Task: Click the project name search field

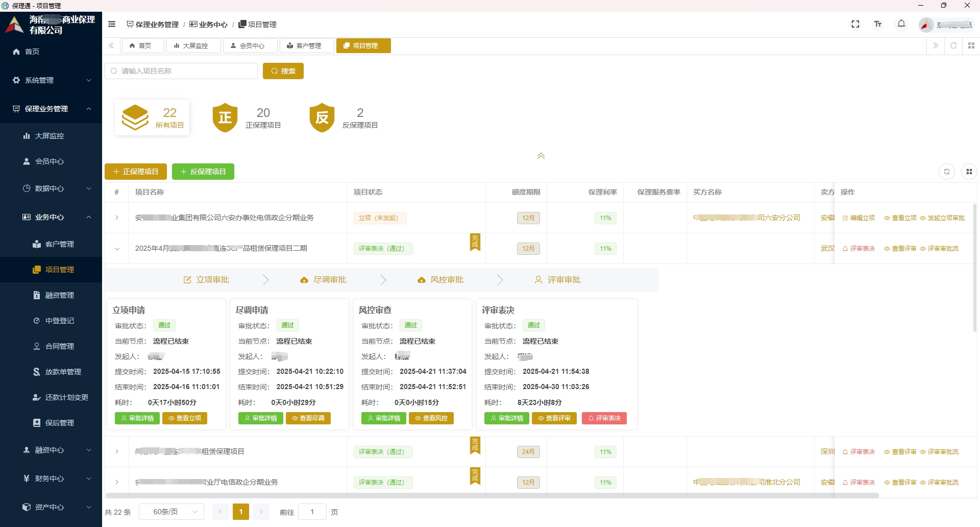Action: pos(181,71)
